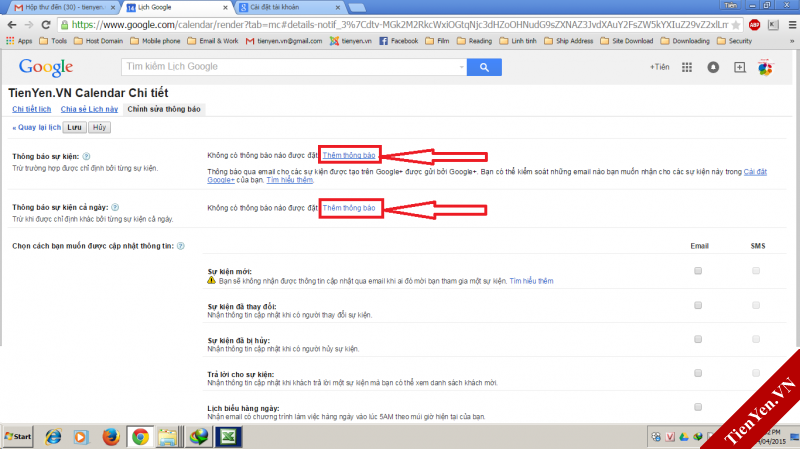The height and width of the screenshot is (449, 800).
Task: Open the Google notifications bell icon
Action: tap(713, 67)
